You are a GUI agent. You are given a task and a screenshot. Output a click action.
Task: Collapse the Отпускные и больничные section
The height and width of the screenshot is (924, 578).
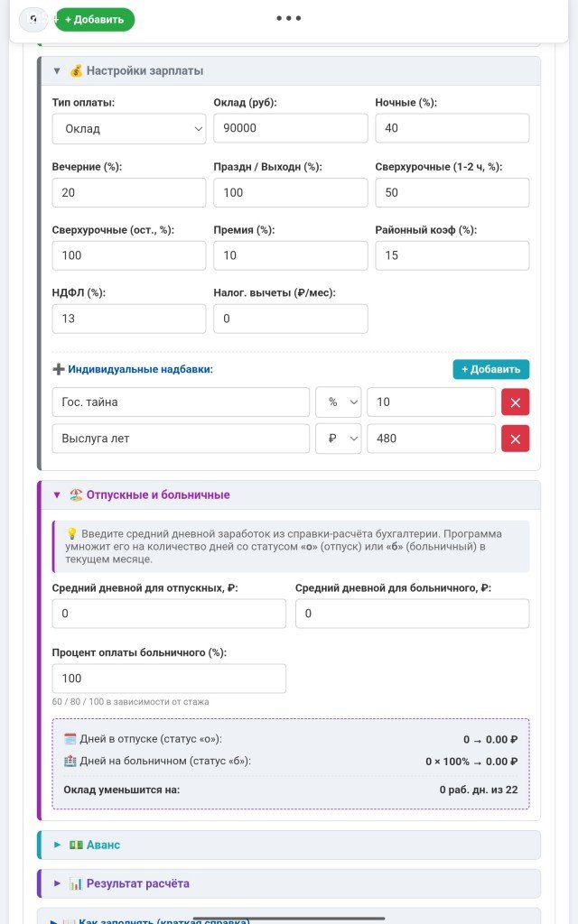[x=57, y=495]
